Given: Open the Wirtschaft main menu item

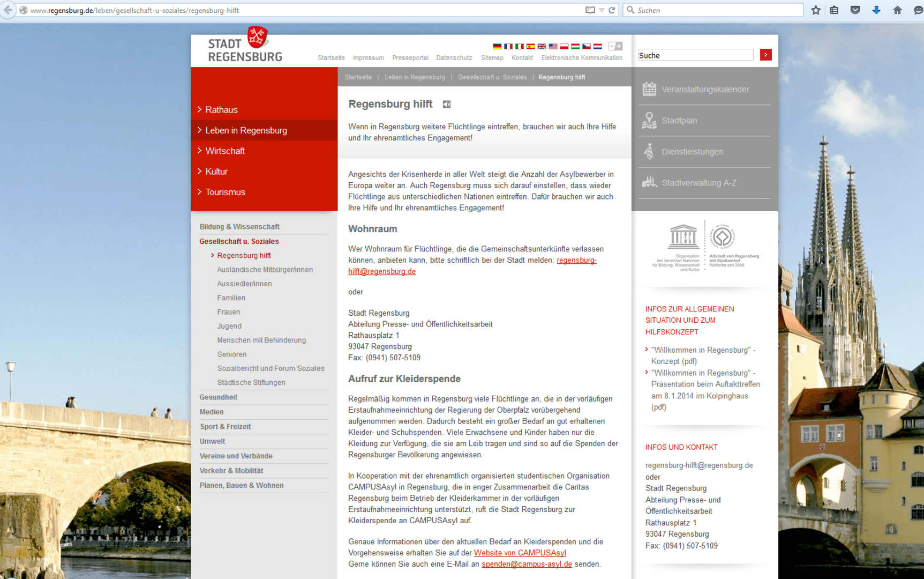Looking at the screenshot, I should click(225, 151).
